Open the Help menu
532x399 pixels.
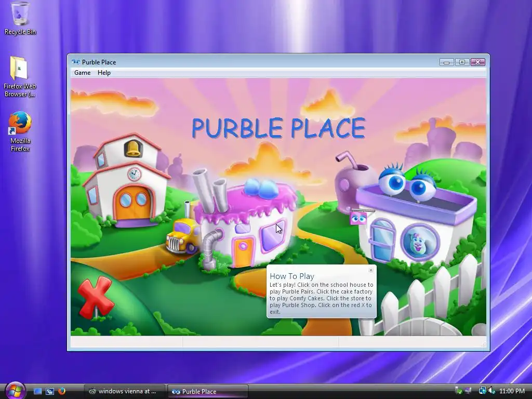104,73
